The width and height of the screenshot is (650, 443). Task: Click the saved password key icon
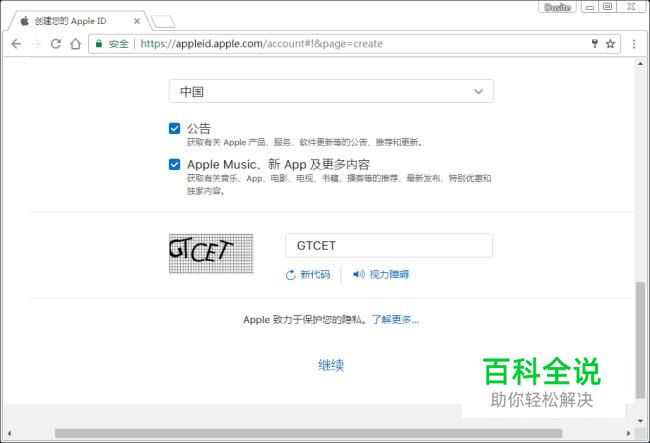[x=595, y=44]
